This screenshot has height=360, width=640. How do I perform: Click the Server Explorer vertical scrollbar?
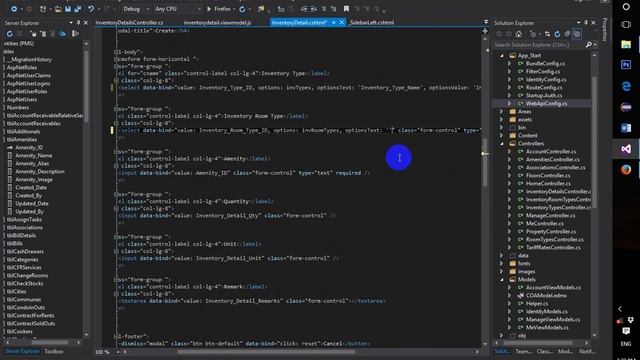pos(86,86)
